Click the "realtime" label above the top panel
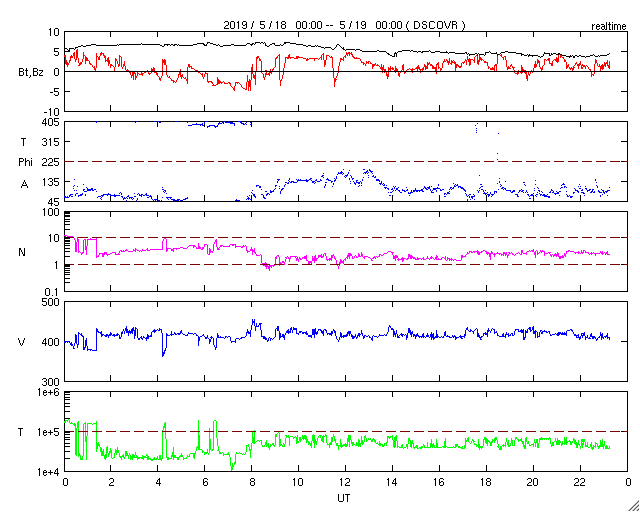640x512 pixels. click(609, 27)
